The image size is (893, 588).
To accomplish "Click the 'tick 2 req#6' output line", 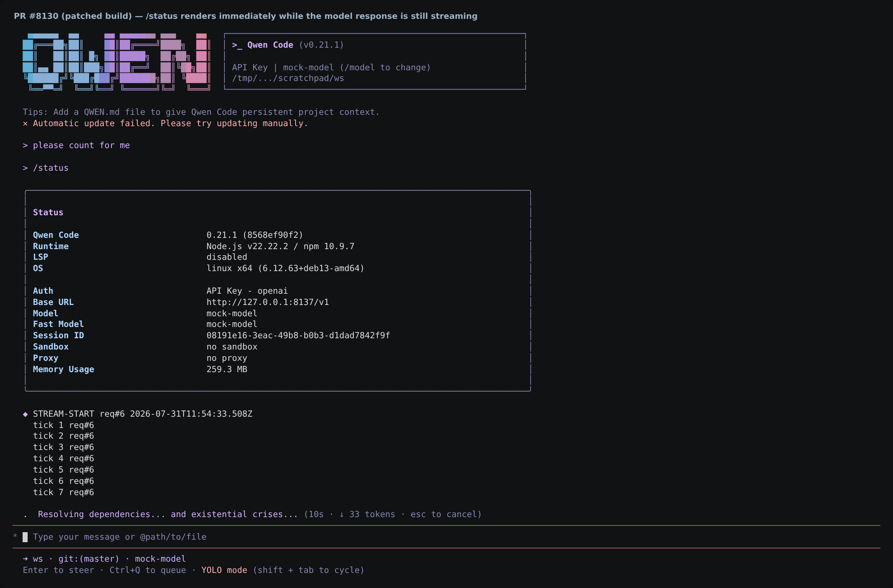I will [x=63, y=436].
